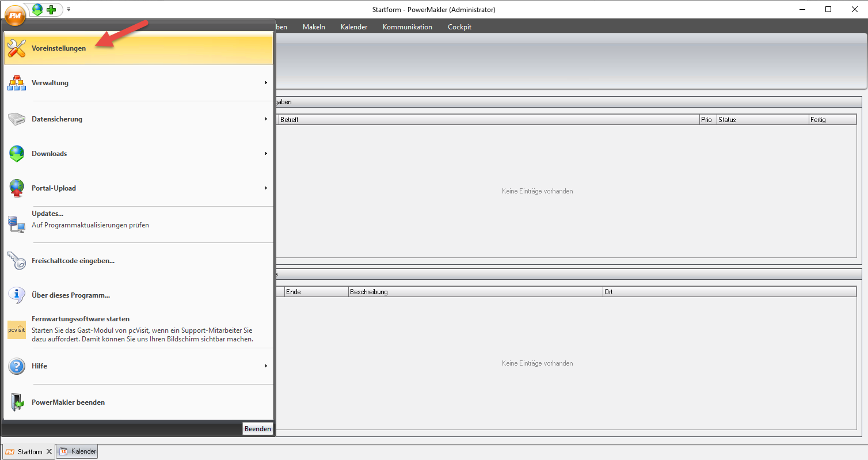Viewport: 868px width, 460px height.
Task: Sort by Ort column header
Action: tap(729, 292)
